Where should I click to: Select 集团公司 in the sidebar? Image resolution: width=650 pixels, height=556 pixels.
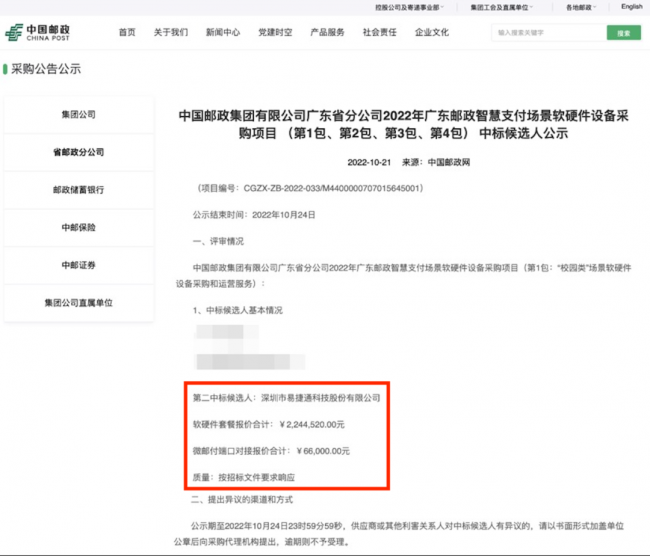tap(79, 114)
